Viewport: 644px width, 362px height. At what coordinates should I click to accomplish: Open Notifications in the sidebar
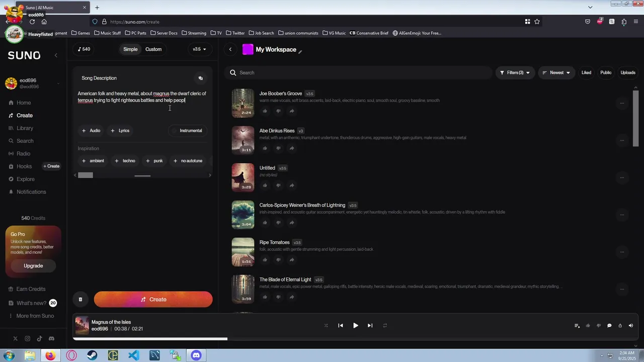click(31, 192)
